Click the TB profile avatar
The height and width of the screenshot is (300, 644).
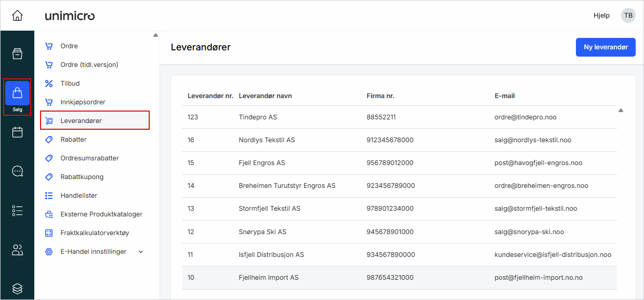click(628, 15)
